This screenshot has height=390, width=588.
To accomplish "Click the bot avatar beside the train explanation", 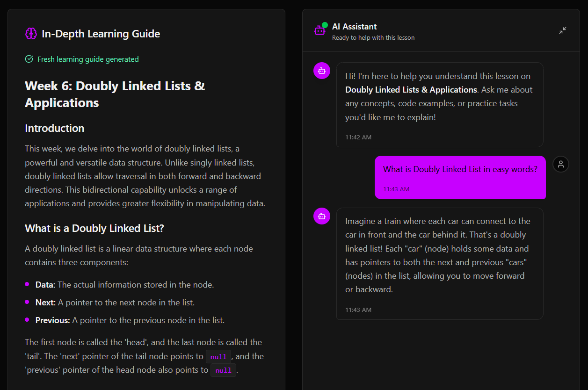I will tap(322, 216).
